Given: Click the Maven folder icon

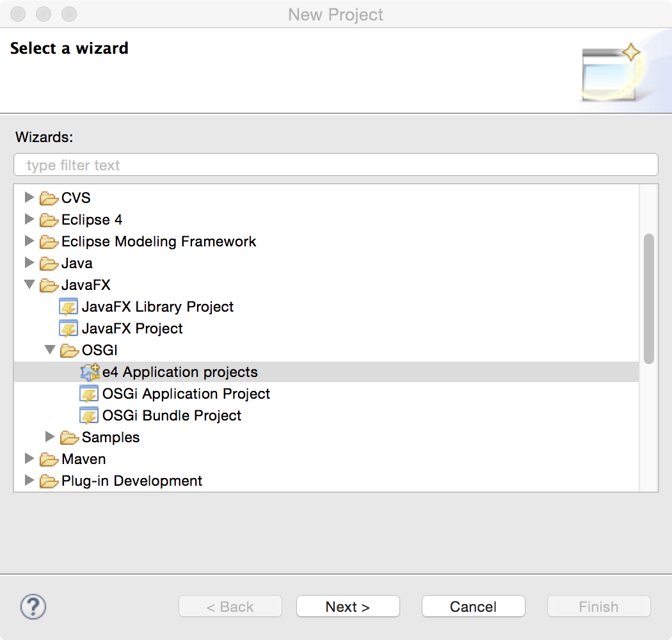Looking at the screenshot, I should [49, 460].
